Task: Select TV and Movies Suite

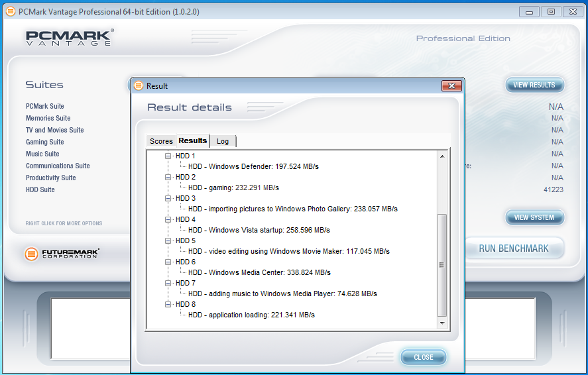Action: pos(55,130)
